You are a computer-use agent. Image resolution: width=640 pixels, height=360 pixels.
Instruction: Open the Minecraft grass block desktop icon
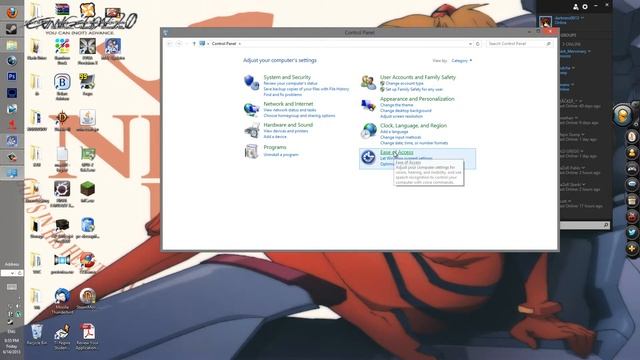pyautogui.click(x=87, y=192)
